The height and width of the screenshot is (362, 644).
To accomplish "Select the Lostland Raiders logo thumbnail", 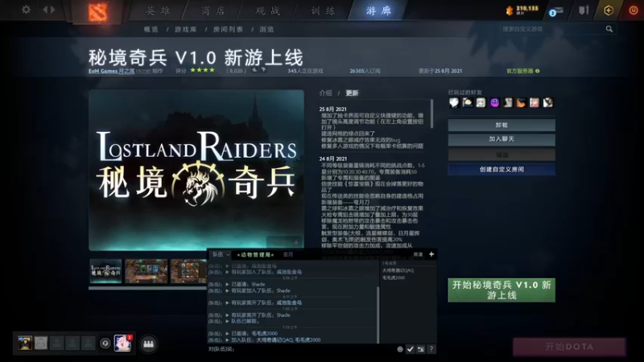I will point(105,271).
